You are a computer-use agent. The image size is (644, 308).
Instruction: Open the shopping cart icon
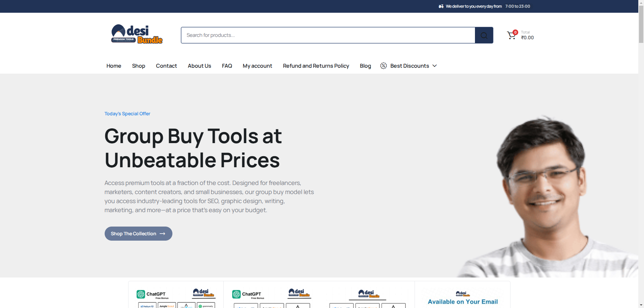511,35
